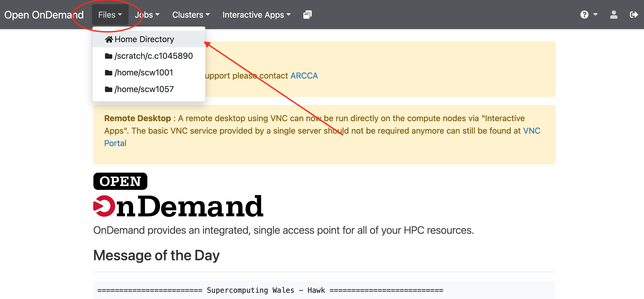The height and width of the screenshot is (299, 644).
Task: Click the Files menu tab
Action: pos(109,14)
